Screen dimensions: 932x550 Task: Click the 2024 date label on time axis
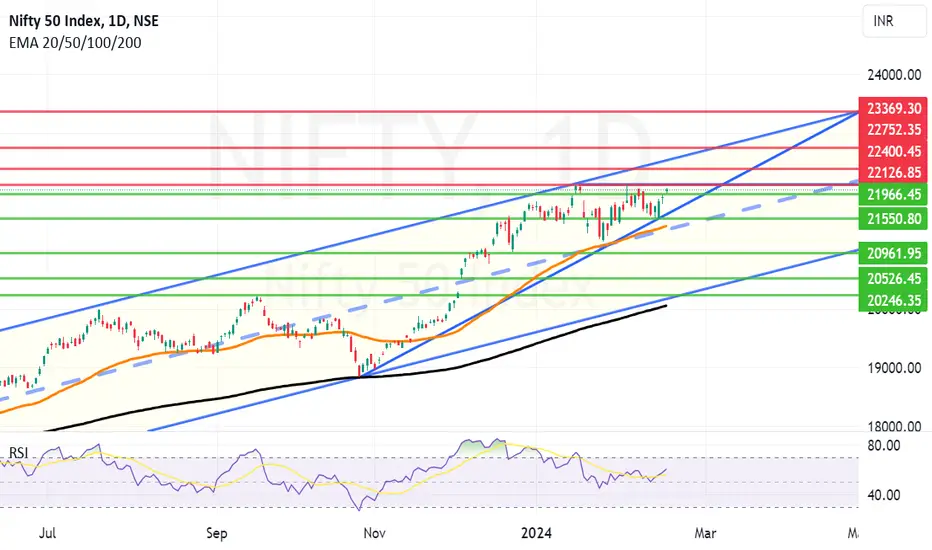pos(536,533)
